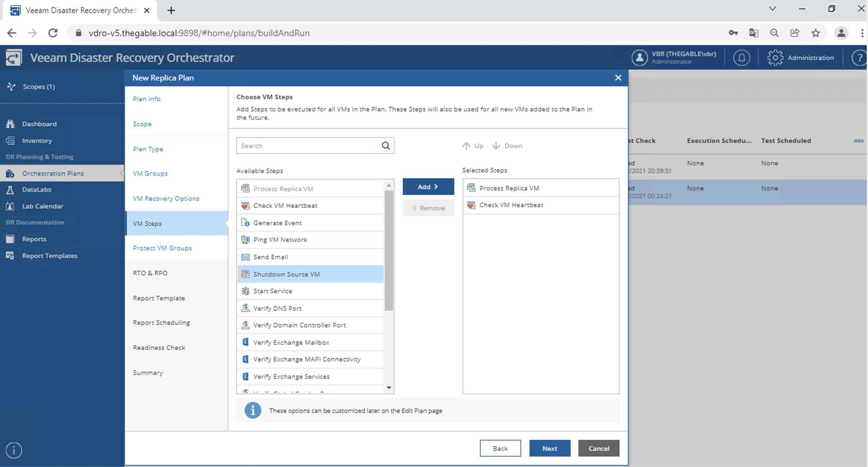Click the Test Scheduled column header
868x467 pixels.
click(786, 141)
